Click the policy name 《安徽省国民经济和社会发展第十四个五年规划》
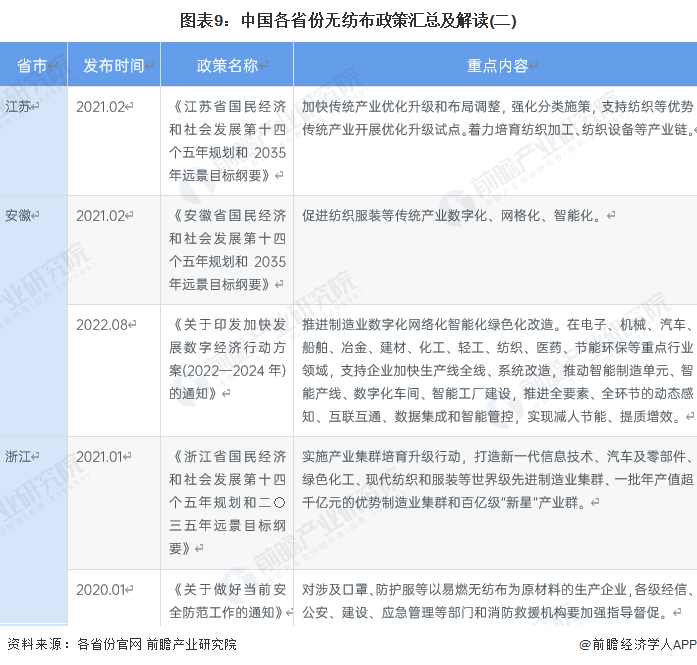697x665 pixels. coord(227,250)
